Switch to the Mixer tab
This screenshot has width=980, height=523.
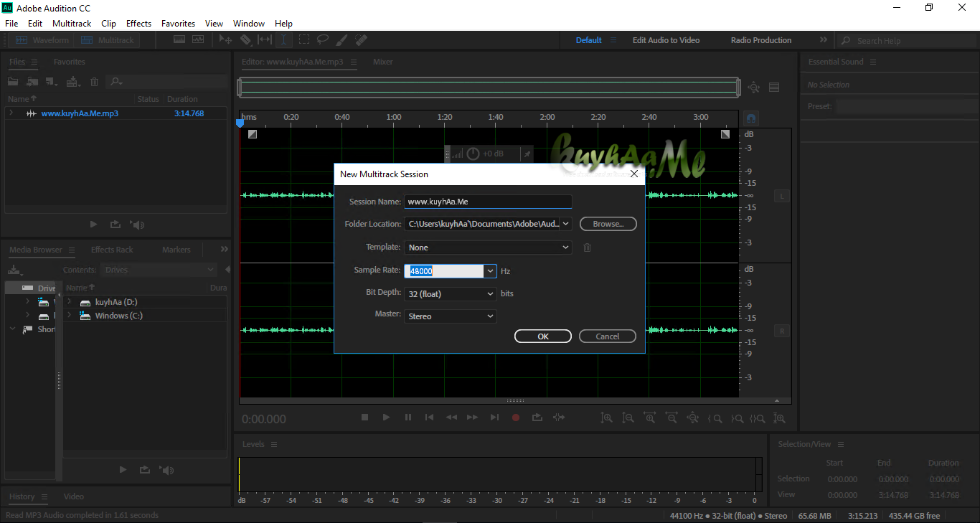383,62
